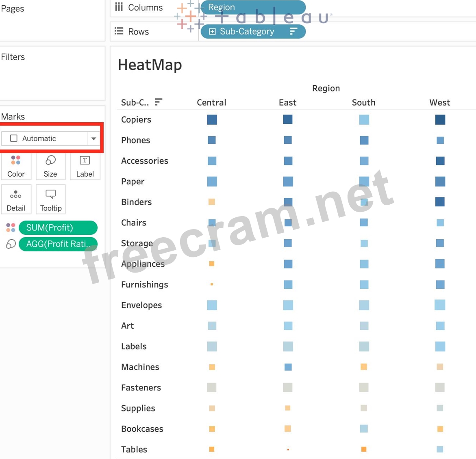Image resolution: width=476 pixels, height=459 pixels.
Task: Open the mark type Automatic dropdown
Action: [x=93, y=139]
